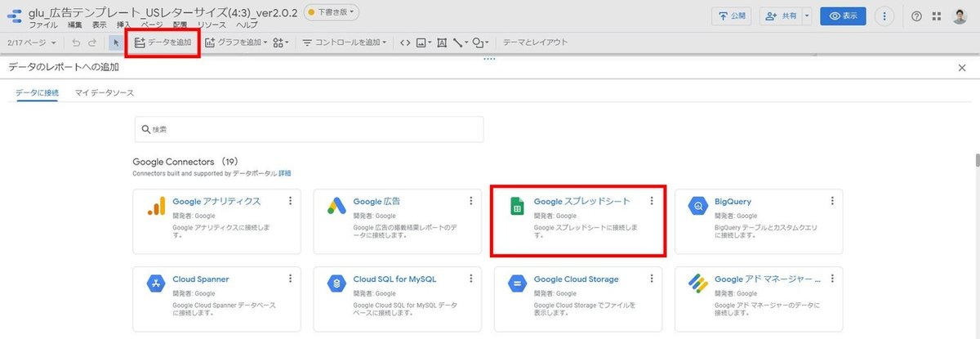Open the リソース menu
The width and height of the screenshot is (980, 339).
(212, 25)
